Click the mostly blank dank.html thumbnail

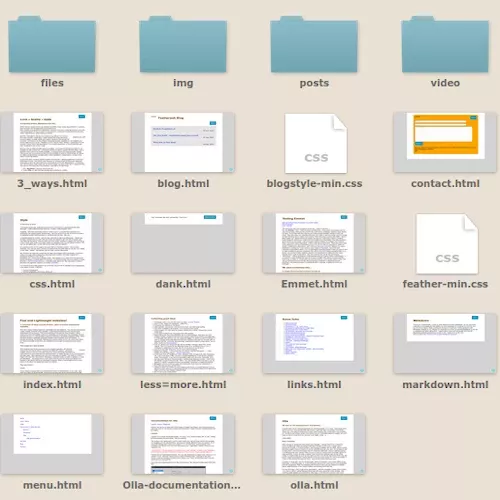point(183,243)
